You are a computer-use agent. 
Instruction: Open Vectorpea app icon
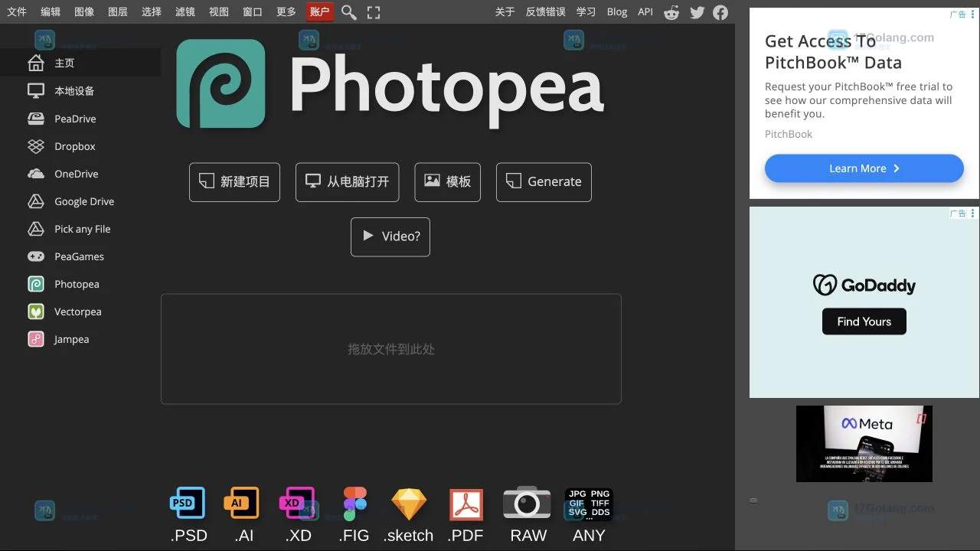click(36, 311)
